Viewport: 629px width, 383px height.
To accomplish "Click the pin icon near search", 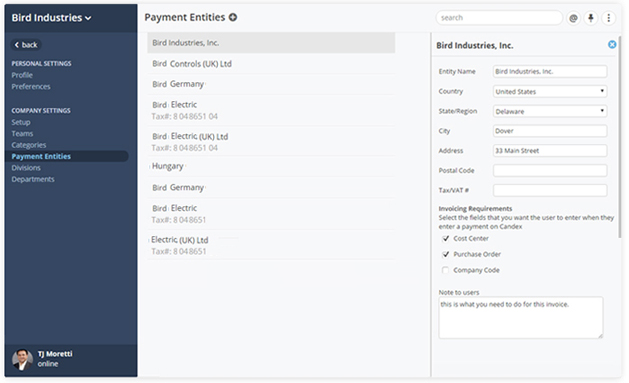I will [x=591, y=18].
